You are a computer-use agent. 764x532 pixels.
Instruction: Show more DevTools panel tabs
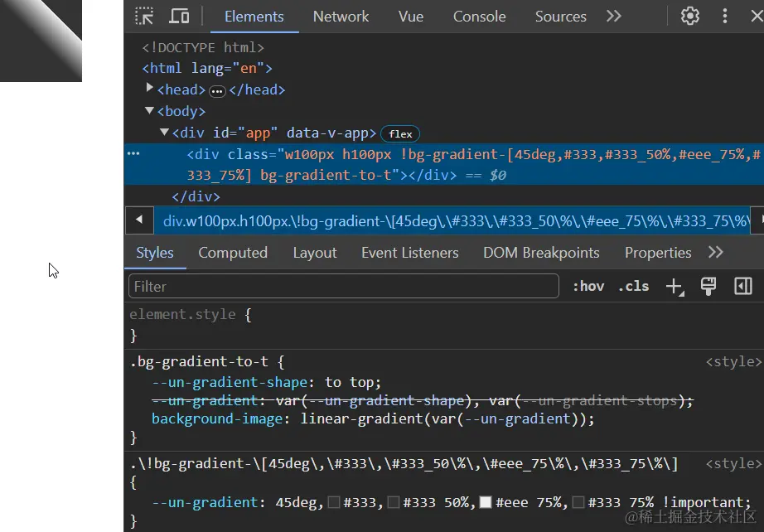click(613, 16)
